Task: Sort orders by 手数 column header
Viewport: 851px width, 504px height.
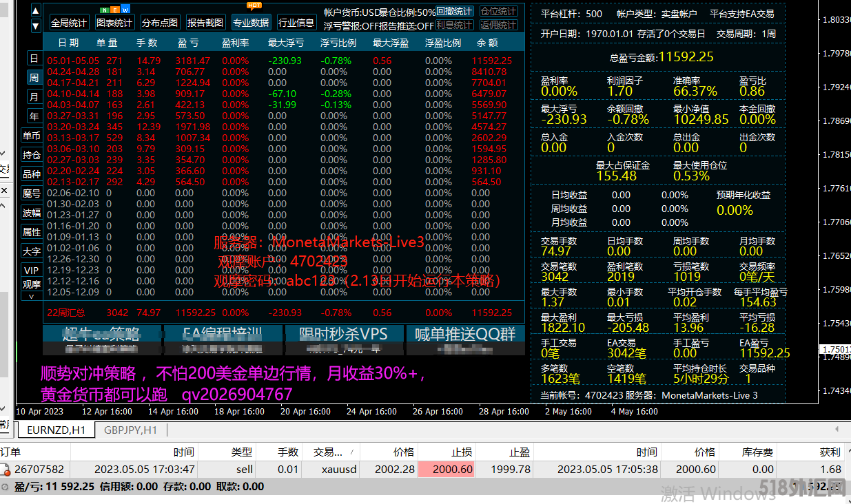Action: (279, 452)
